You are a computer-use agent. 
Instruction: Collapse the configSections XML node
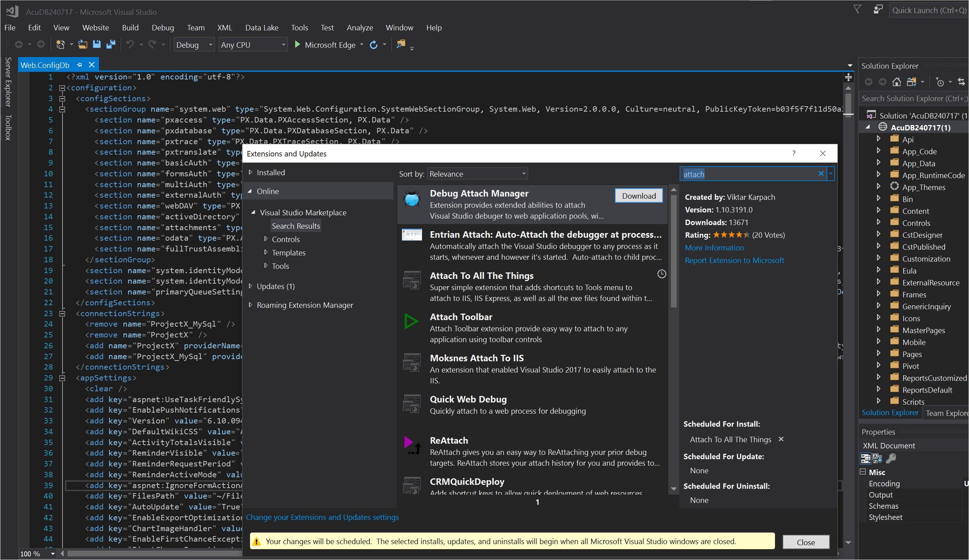point(62,99)
